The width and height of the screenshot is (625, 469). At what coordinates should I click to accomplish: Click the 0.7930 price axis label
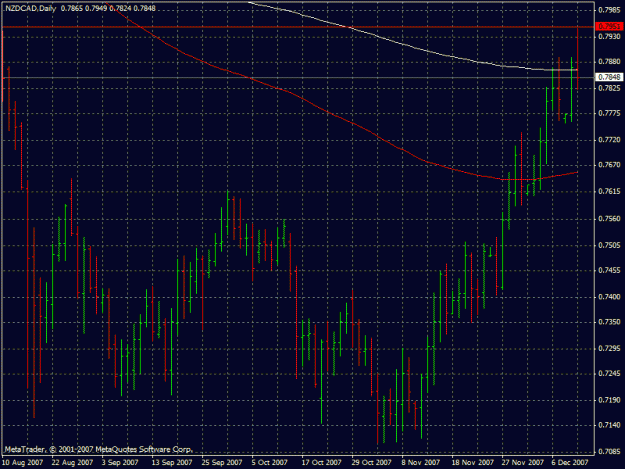609,37
